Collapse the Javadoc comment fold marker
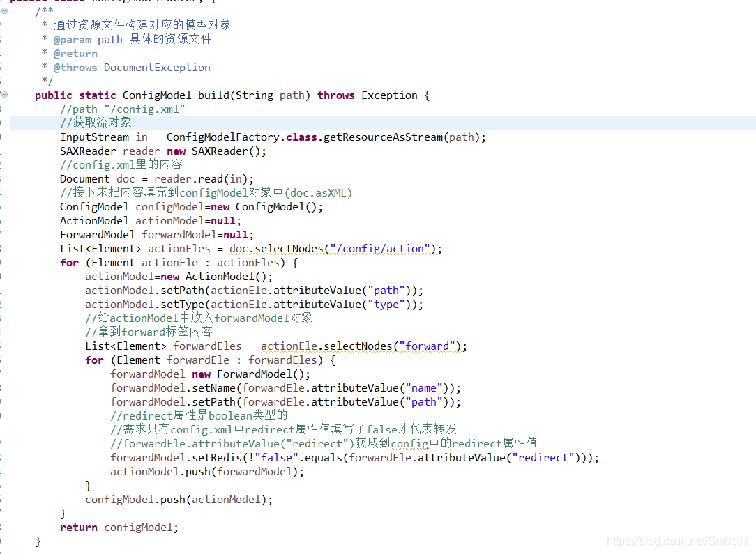This screenshot has width=756, height=554. click(x=4, y=10)
